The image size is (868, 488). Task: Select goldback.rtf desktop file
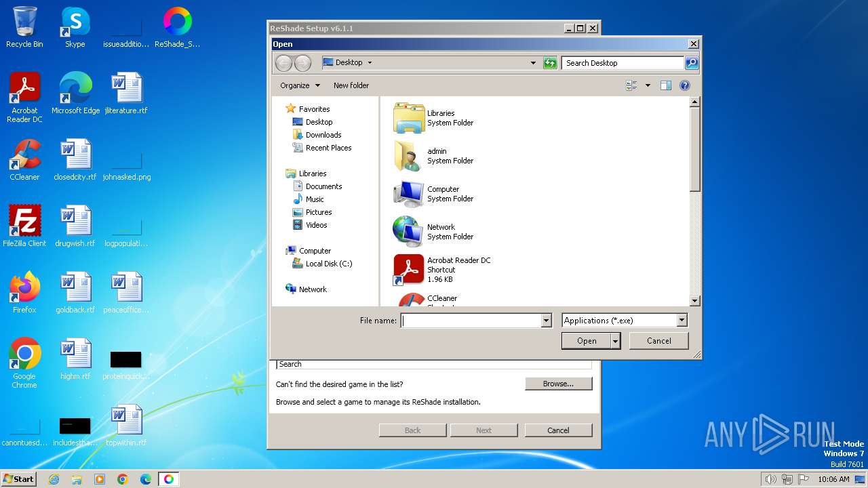pyautogui.click(x=75, y=293)
